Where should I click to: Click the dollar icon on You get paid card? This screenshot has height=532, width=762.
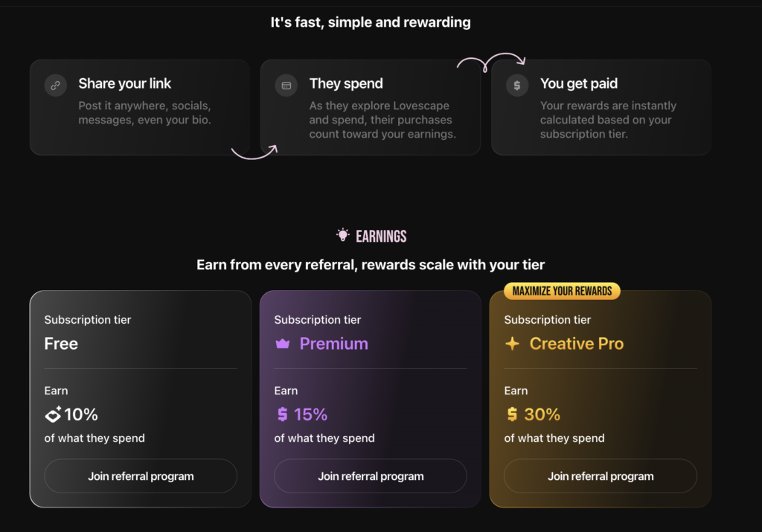coord(516,85)
